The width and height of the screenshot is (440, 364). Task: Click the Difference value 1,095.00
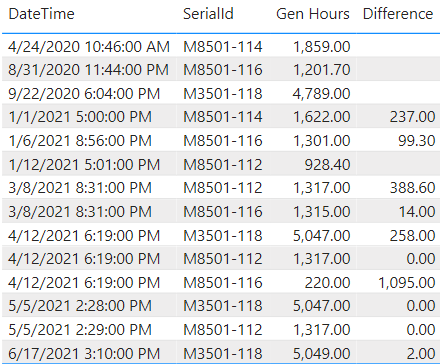click(407, 283)
